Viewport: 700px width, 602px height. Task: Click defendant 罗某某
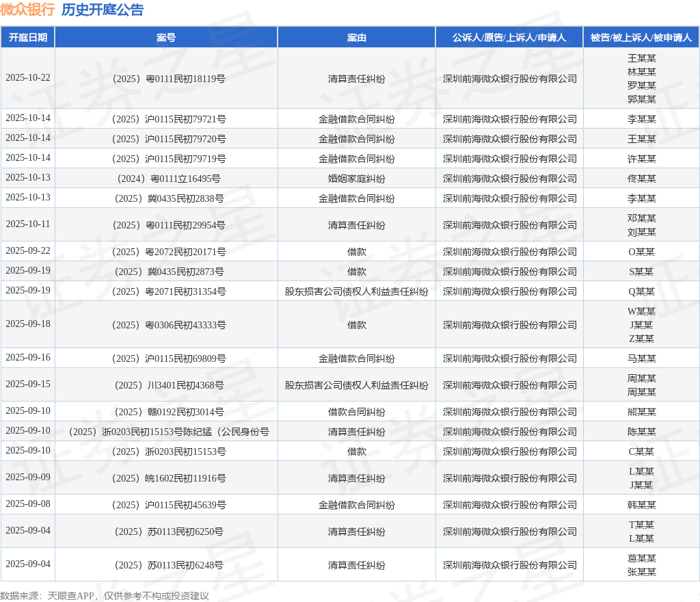[641, 86]
